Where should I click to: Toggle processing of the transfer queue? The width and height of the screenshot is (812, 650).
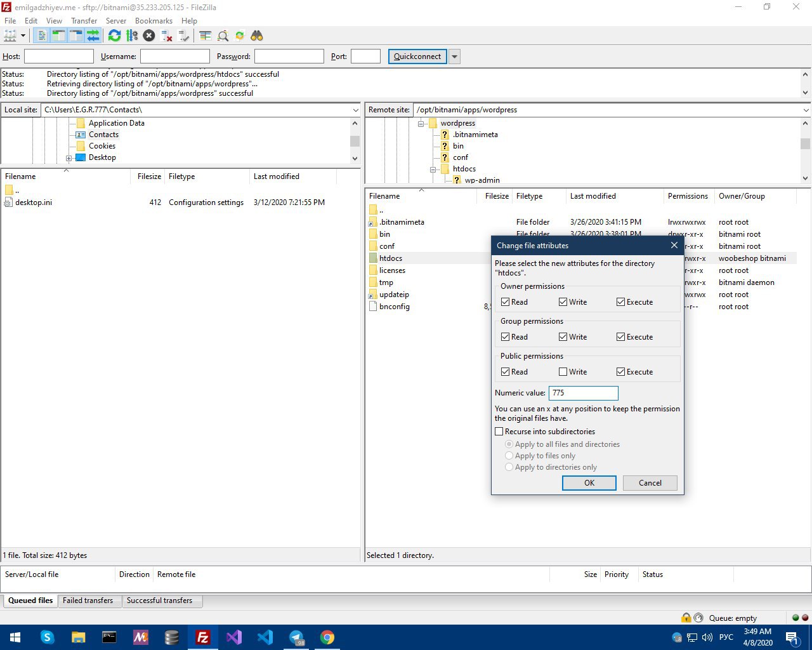(132, 36)
